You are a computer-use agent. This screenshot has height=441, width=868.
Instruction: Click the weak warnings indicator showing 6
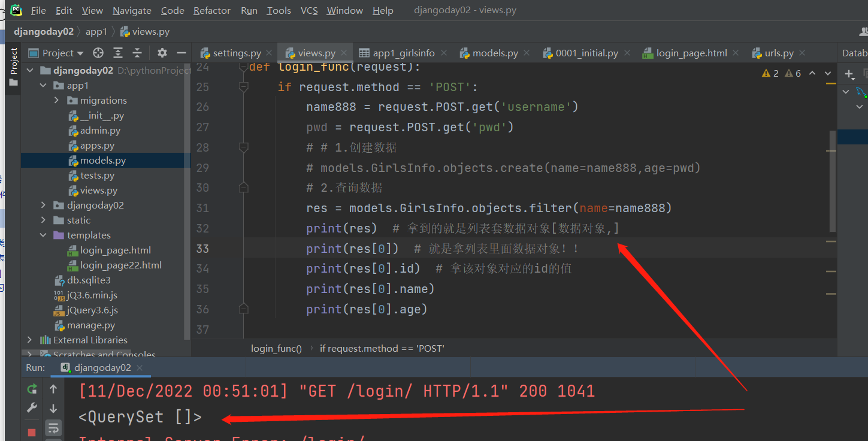793,73
